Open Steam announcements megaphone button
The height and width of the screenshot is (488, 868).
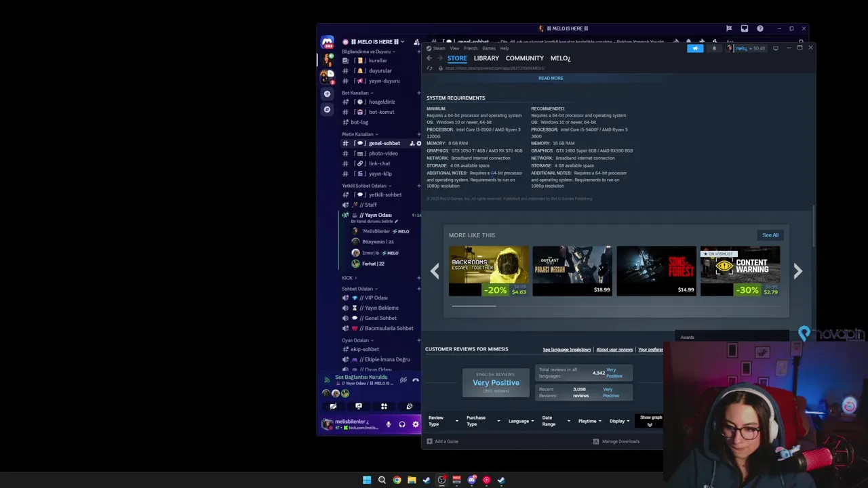[x=695, y=48]
